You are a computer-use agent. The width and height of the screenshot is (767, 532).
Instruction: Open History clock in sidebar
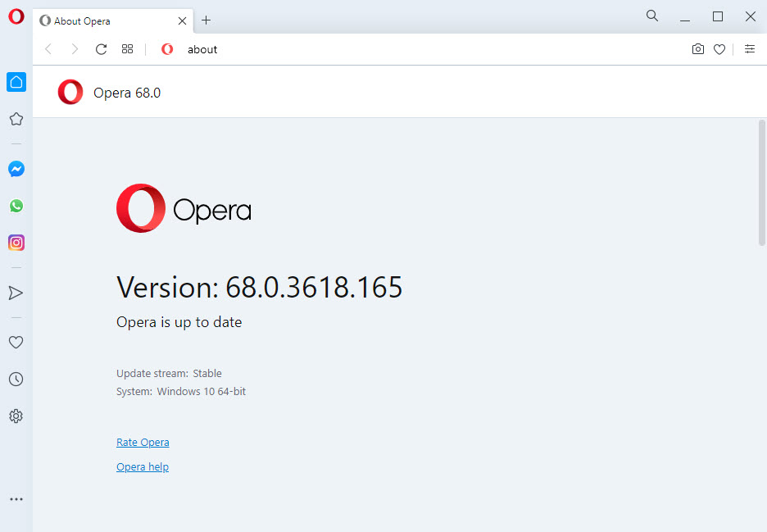16,379
